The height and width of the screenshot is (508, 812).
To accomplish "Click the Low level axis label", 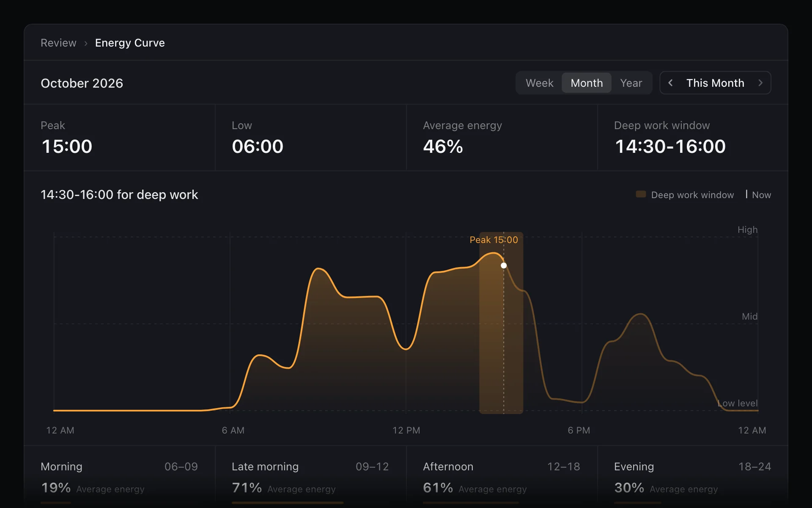I will tap(738, 403).
